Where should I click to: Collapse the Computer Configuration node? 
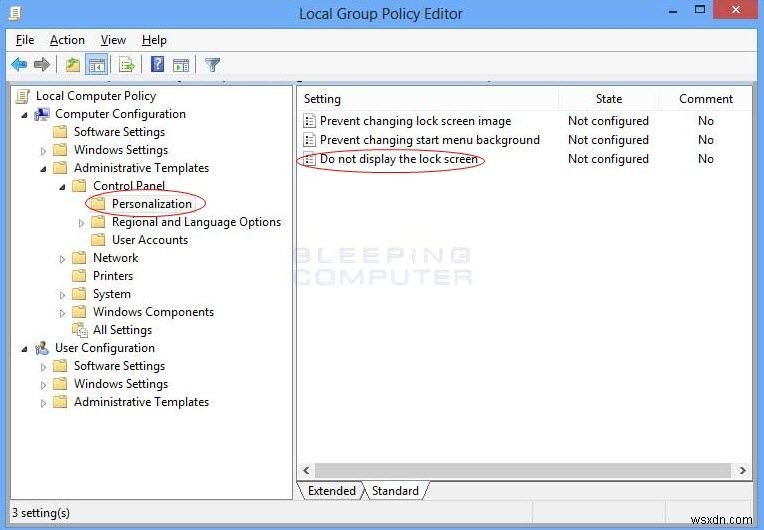coord(24,115)
